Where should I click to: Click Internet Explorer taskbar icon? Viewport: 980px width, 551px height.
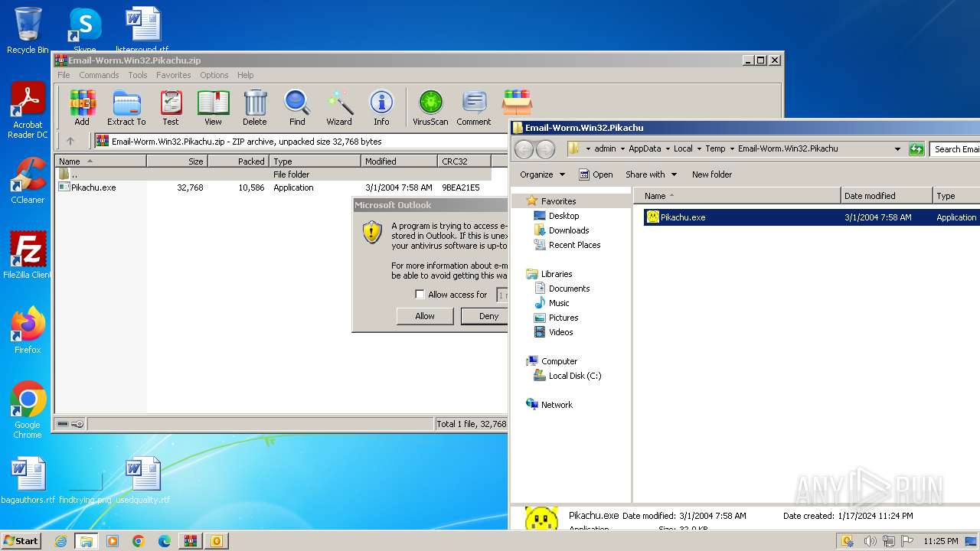60,541
